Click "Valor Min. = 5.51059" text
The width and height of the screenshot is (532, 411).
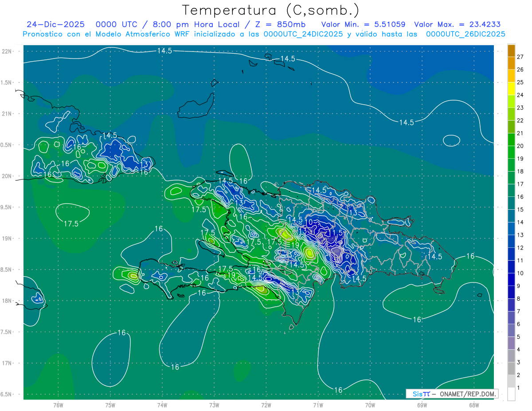363,25
